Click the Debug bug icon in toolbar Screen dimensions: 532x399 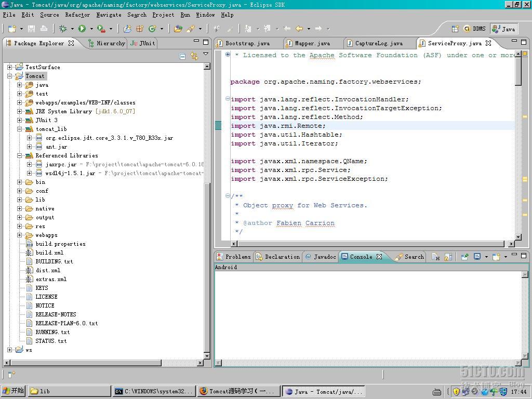(63, 29)
